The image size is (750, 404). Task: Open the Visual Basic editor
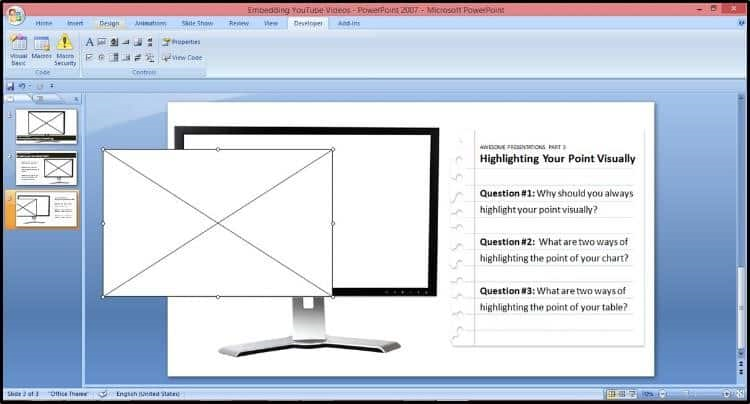tap(18, 49)
